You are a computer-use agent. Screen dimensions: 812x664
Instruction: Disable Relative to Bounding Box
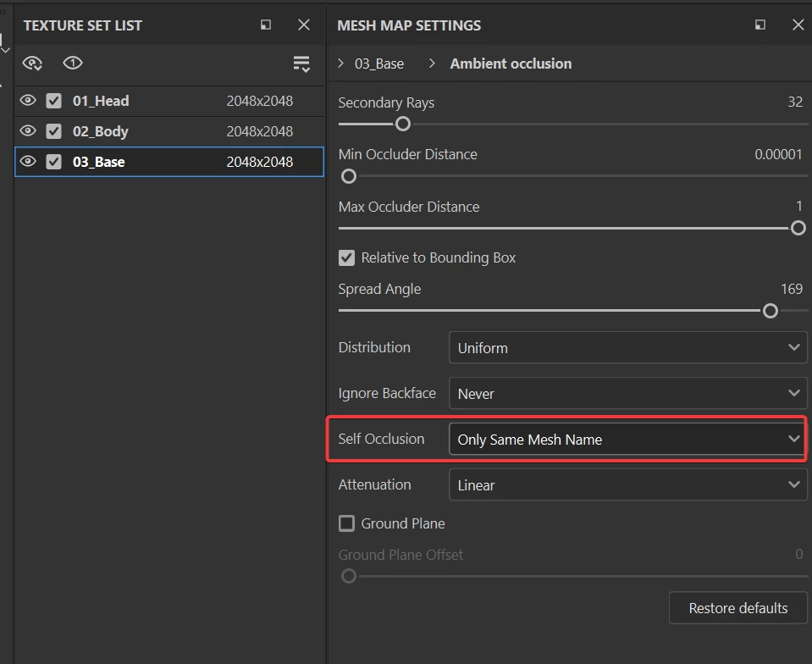coord(346,257)
